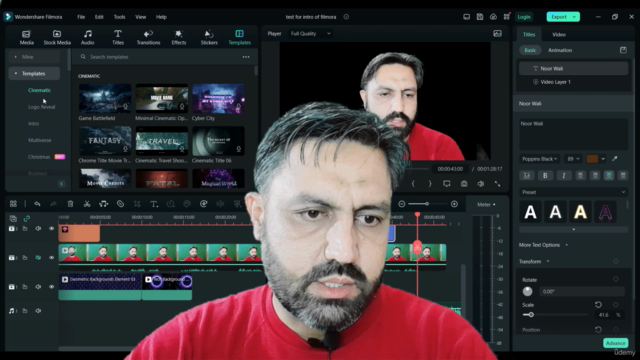This screenshot has width=640, height=360.
Task: Click the cloud upload icon in title bar
Action: 493,17
